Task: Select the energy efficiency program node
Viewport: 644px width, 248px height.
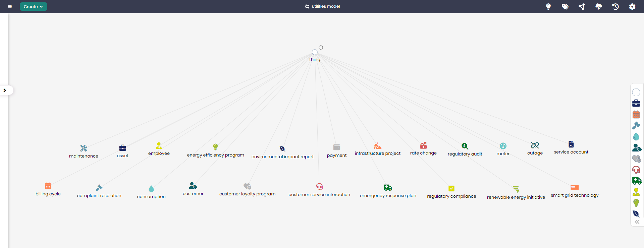Action: pos(216,147)
